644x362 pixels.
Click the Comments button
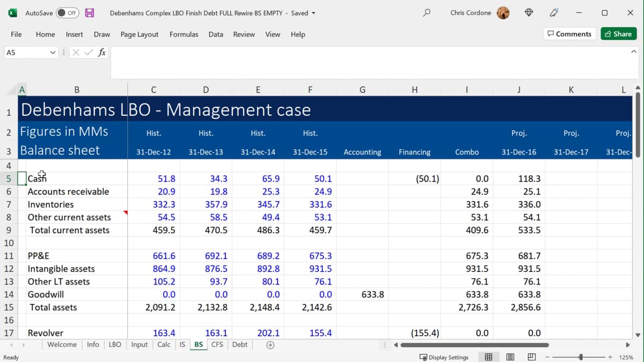(x=569, y=34)
